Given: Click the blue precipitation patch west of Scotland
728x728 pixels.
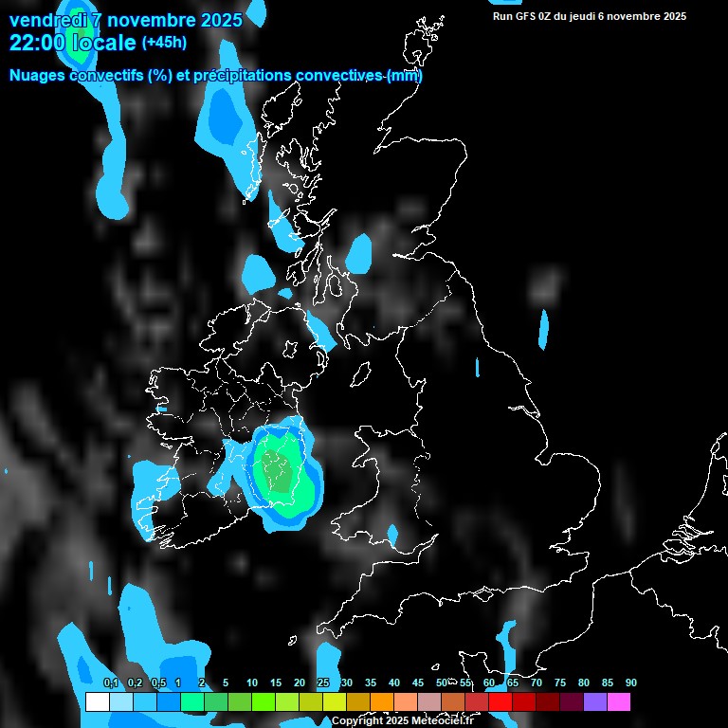Looking at the screenshot, I should point(226,119).
